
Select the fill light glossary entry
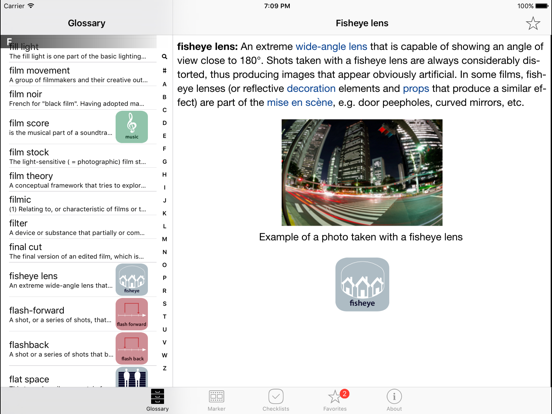pyautogui.click(x=79, y=51)
